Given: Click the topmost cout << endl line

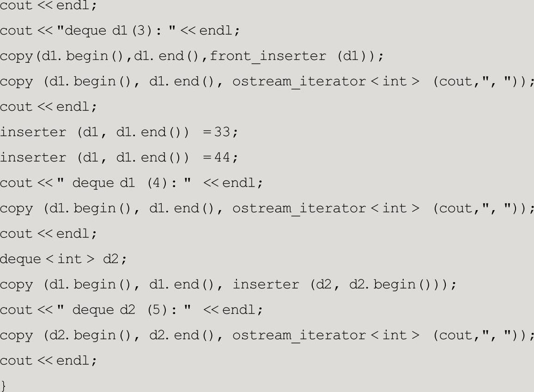Looking at the screenshot, I should tap(49, 6).
